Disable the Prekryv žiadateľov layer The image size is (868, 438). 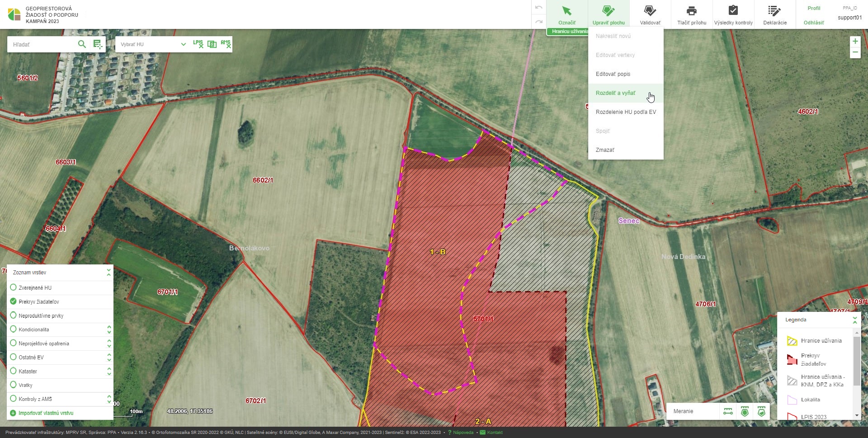click(x=13, y=301)
